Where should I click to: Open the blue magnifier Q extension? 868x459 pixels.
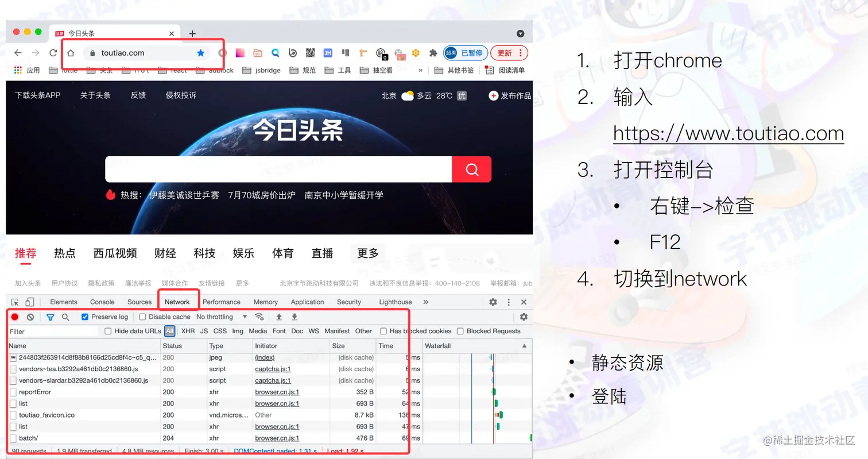276,53
